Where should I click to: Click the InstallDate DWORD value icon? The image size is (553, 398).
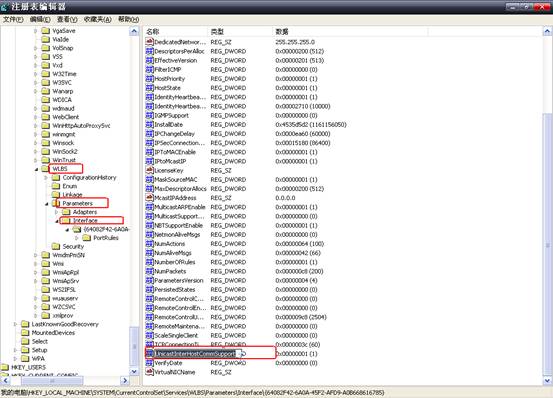click(x=150, y=124)
